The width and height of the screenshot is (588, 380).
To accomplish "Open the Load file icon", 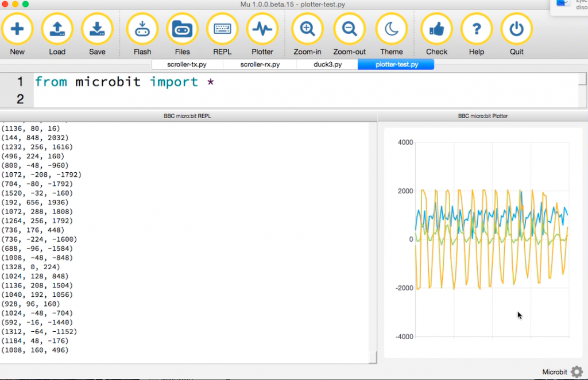I will click(57, 29).
